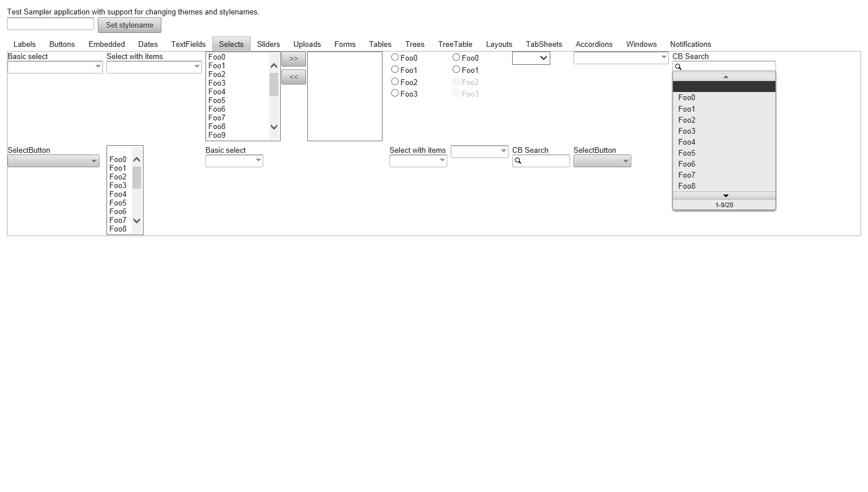The image size is (868, 492).
Task: Select Foo6 in the twin-column list
Action: click(217, 109)
